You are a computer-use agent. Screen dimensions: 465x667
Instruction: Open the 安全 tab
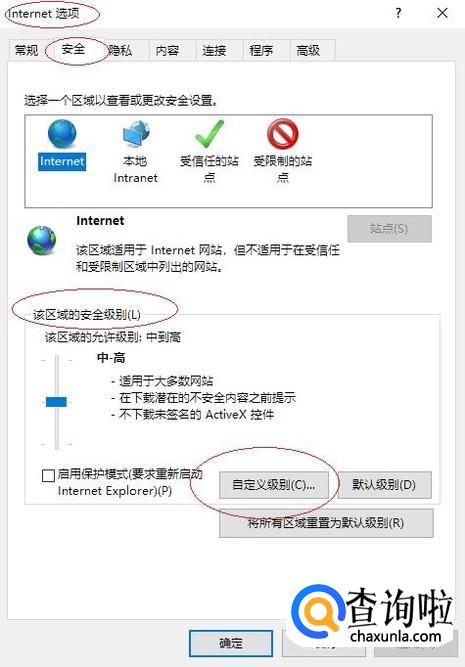(x=73, y=49)
